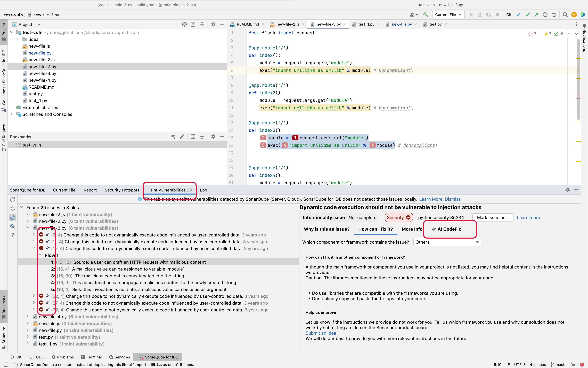Click the master git branch widget
Image resolution: width=588 pixels, height=368 pixels.
(x=559, y=364)
